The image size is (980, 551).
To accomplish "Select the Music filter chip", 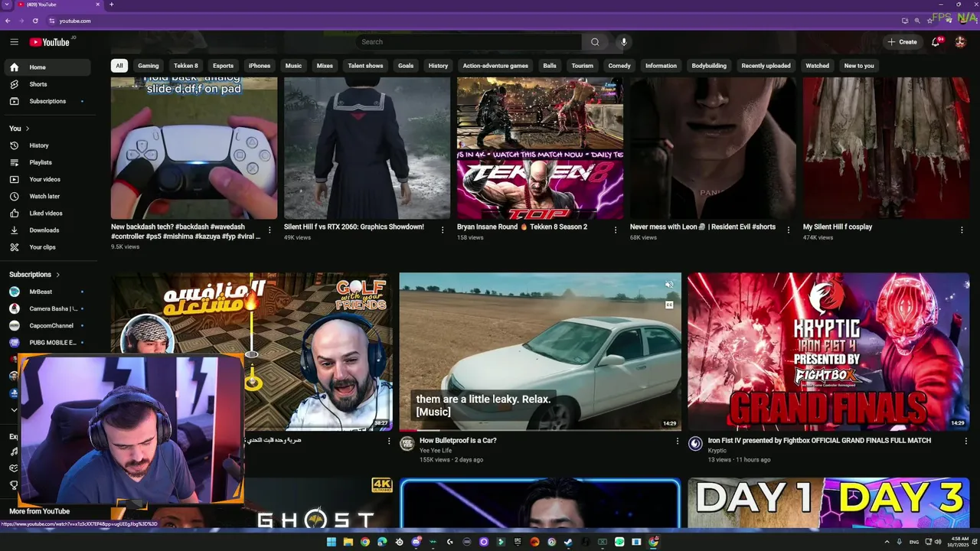I will pos(293,66).
